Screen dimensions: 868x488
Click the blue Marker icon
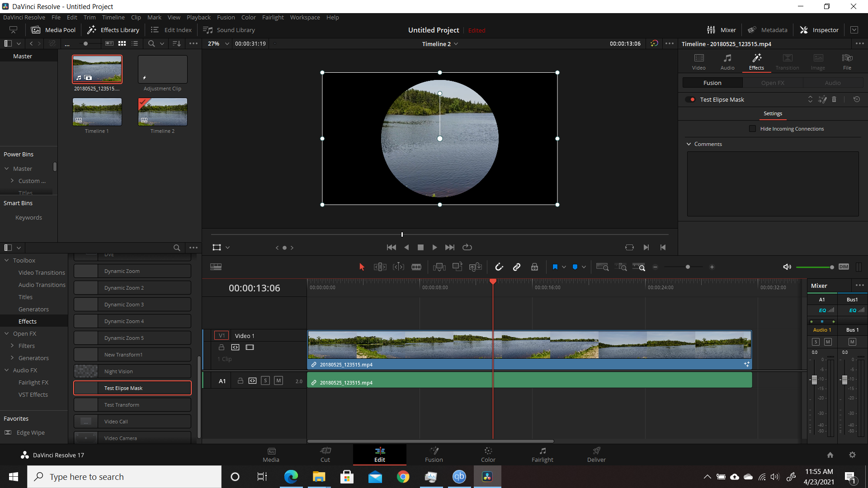pos(575,267)
